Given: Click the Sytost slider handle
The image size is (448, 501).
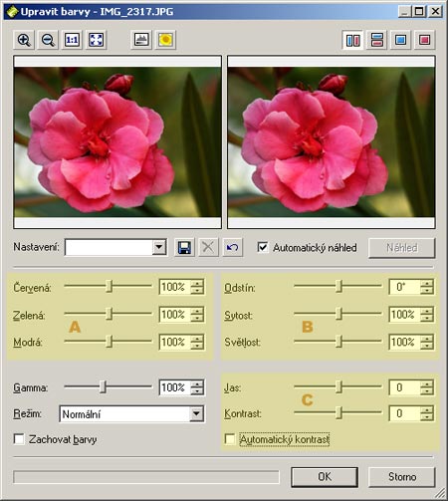Looking at the screenshot, I should tap(338, 314).
